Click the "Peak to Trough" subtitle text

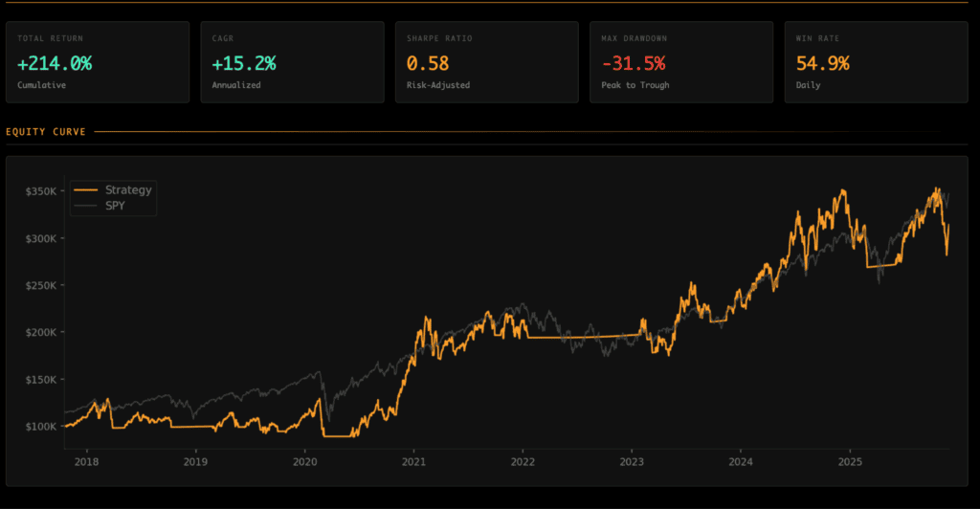pos(634,85)
